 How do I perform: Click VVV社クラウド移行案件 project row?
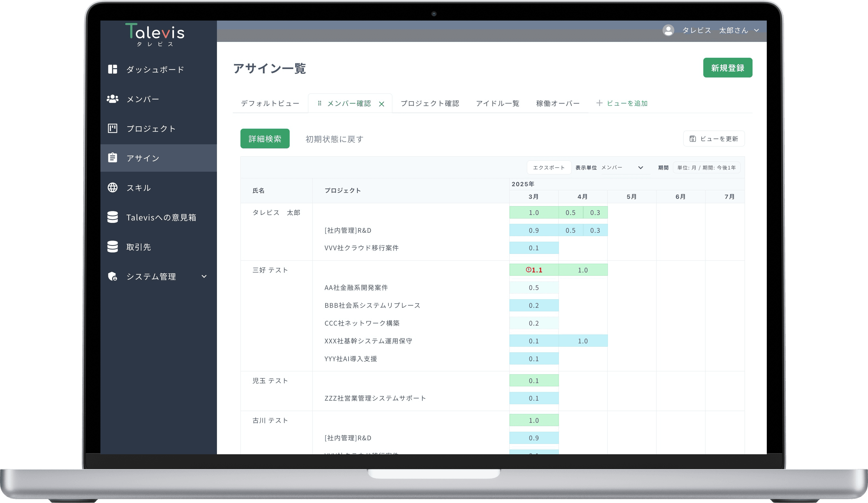click(x=361, y=248)
